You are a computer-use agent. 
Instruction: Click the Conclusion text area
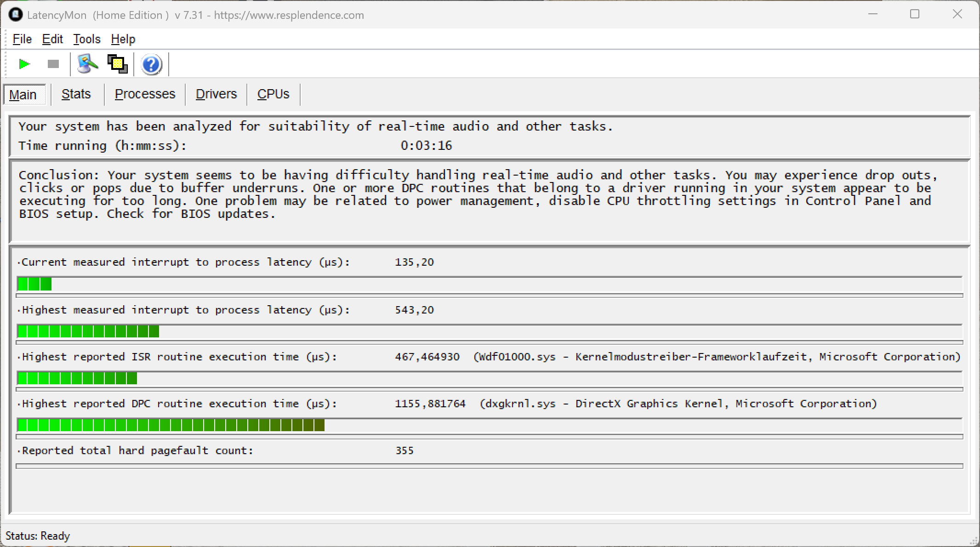pos(478,195)
